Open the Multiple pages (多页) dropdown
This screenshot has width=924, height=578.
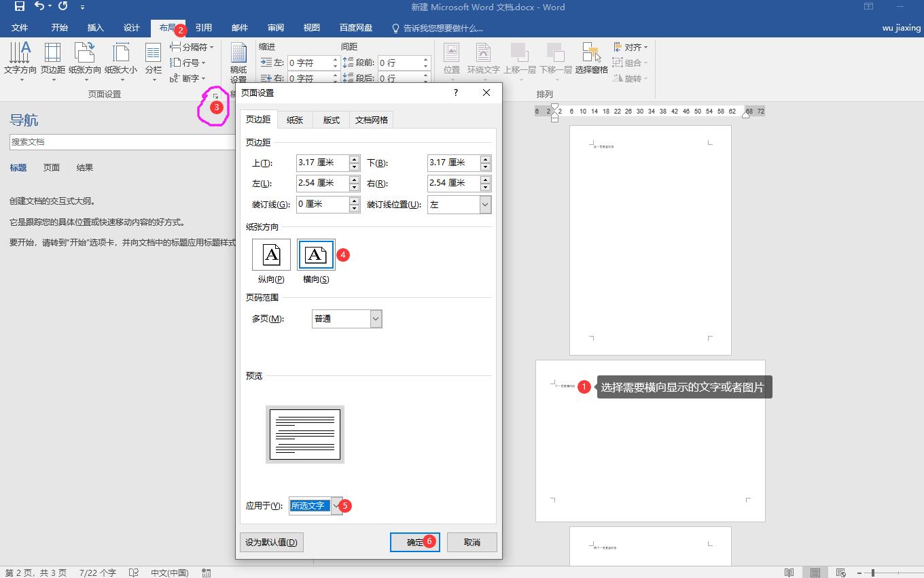point(376,319)
